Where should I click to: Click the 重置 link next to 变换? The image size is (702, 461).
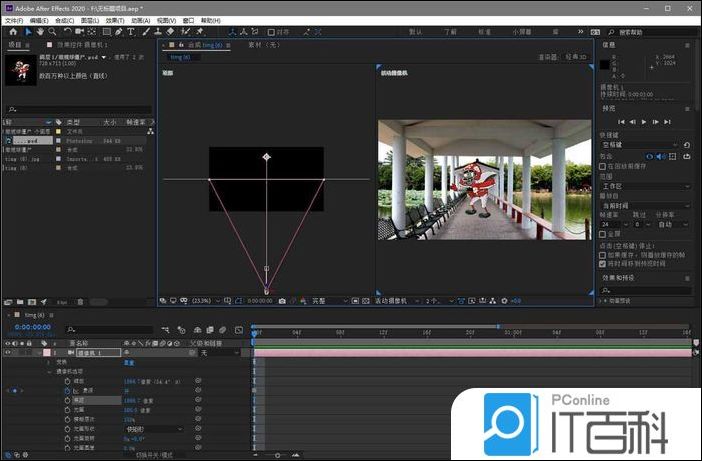pos(128,362)
